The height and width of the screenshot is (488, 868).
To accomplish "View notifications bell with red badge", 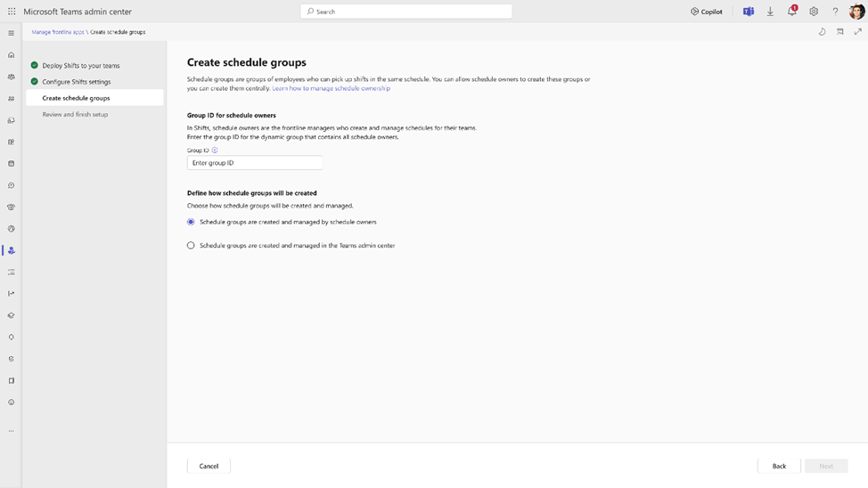I will tap(792, 11).
